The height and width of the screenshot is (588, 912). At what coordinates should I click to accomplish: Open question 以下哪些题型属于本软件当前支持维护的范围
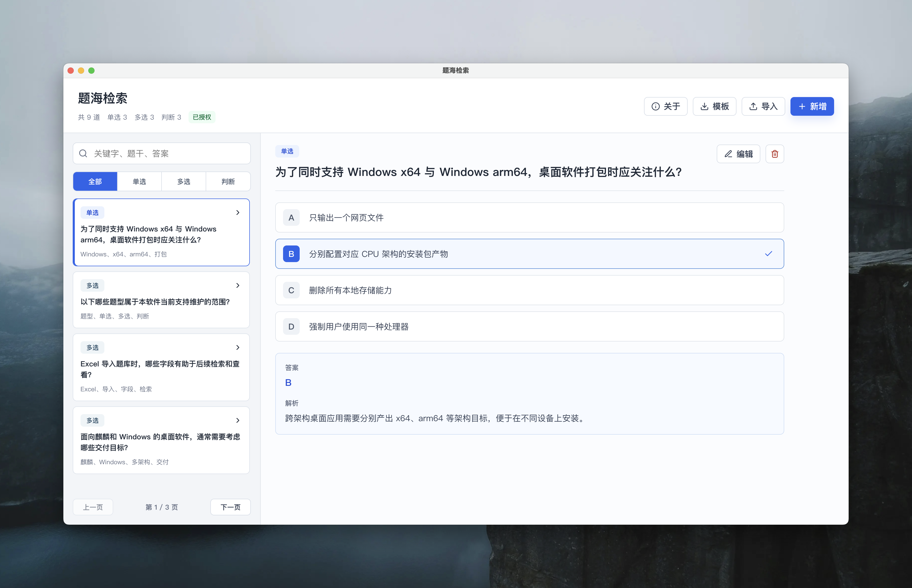click(x=161, y=300)
